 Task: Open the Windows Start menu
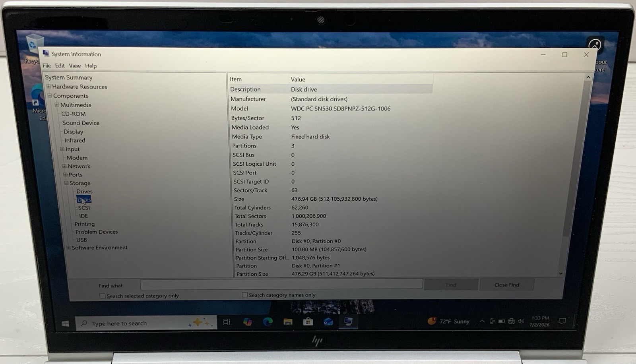[x=66, y=323]
